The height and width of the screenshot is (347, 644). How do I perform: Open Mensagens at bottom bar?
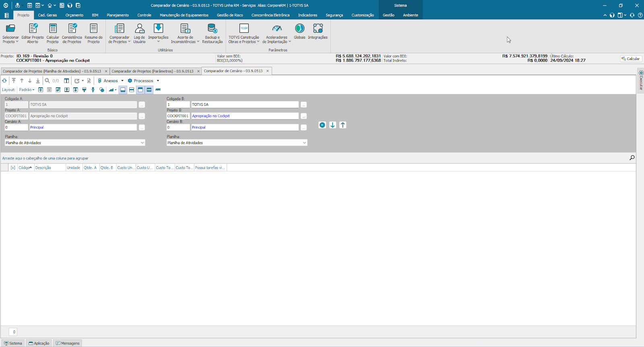point(68,343)
